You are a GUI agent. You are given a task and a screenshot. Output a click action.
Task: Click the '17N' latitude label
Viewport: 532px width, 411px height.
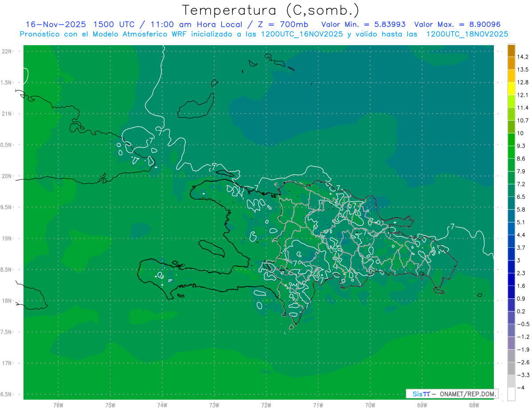coord(6,363)
